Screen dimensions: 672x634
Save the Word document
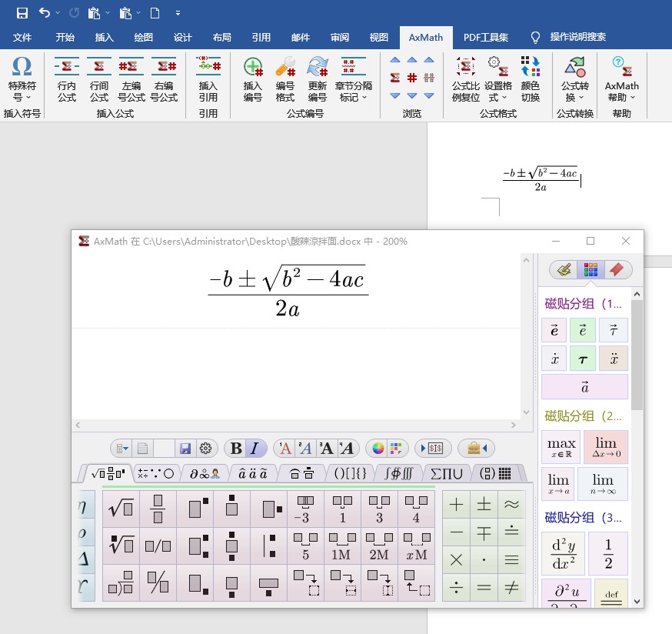click(x=22, y=13)
